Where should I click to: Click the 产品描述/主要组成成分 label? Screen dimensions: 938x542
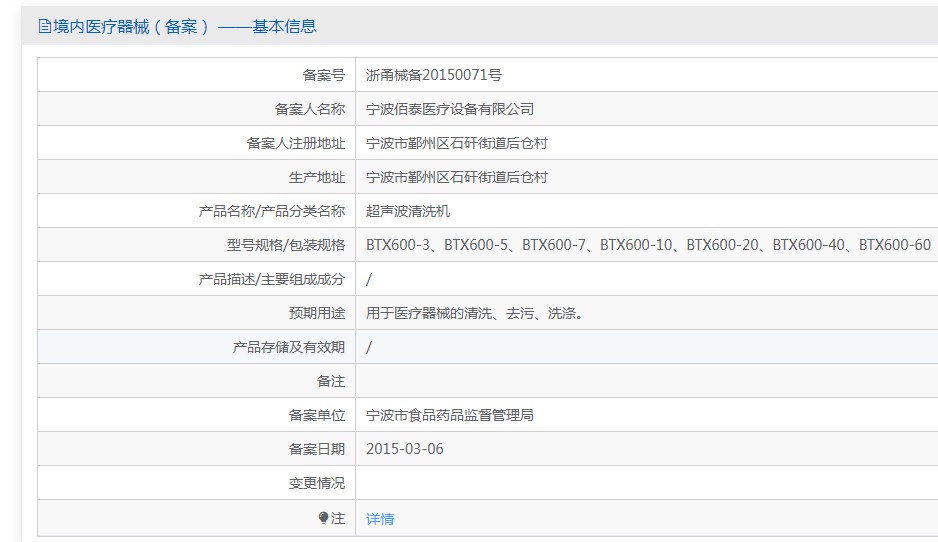(272, 279)
